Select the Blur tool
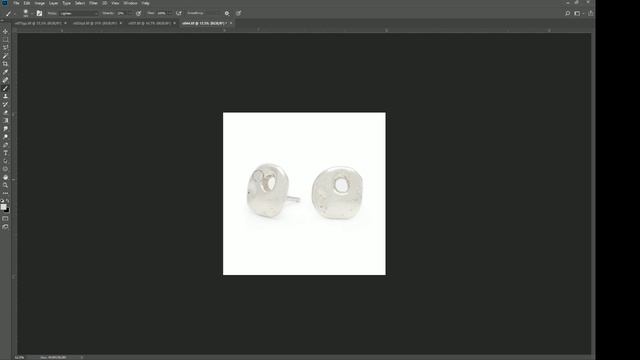 (5, 129)
